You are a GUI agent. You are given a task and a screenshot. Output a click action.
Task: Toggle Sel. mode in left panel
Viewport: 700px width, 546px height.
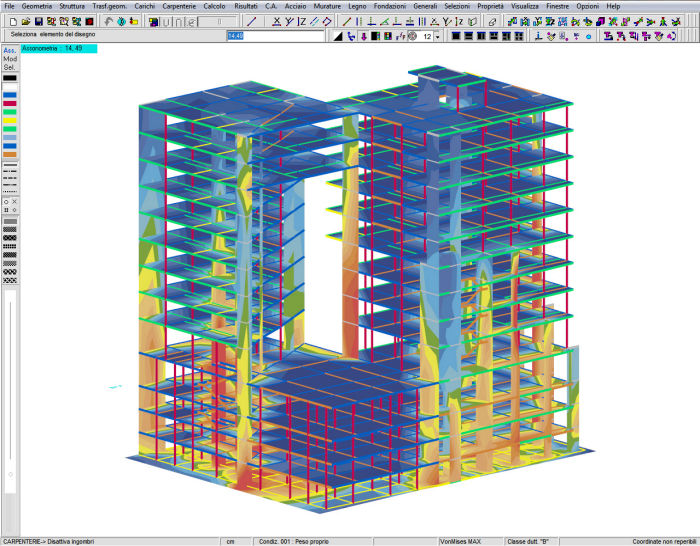tap(9, 68)
